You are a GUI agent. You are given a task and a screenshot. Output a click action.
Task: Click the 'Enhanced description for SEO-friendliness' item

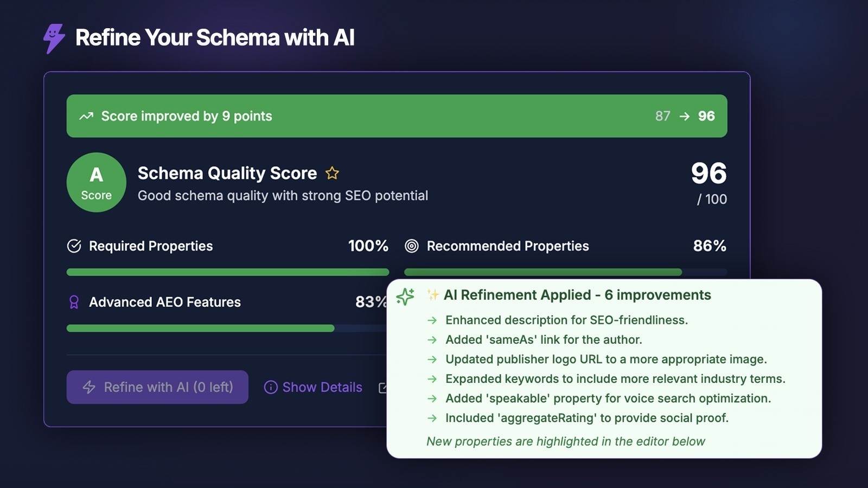tap(566, 320)
